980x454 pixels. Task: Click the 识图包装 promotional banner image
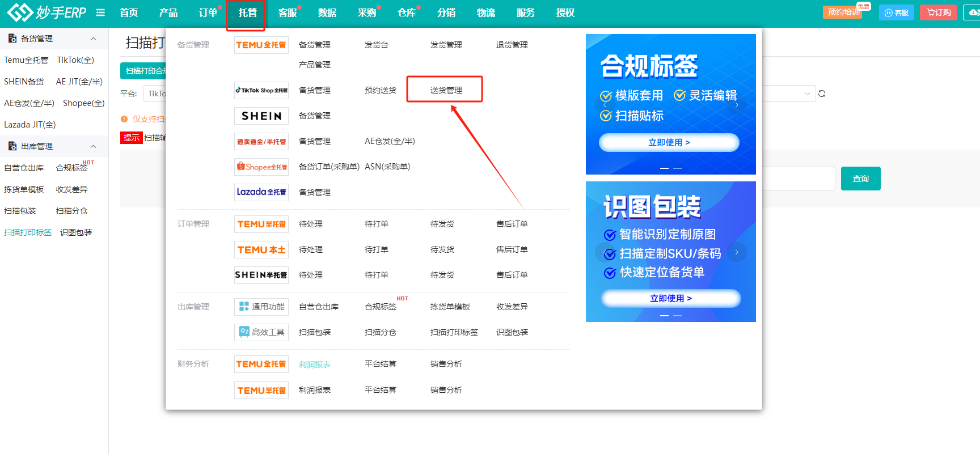click(671, 252)
